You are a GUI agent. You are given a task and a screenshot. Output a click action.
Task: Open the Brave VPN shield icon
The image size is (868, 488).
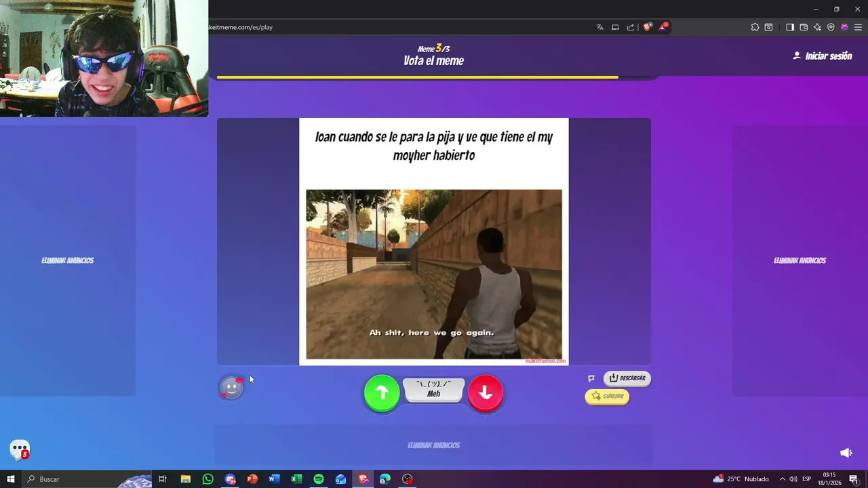coord(831,27)
